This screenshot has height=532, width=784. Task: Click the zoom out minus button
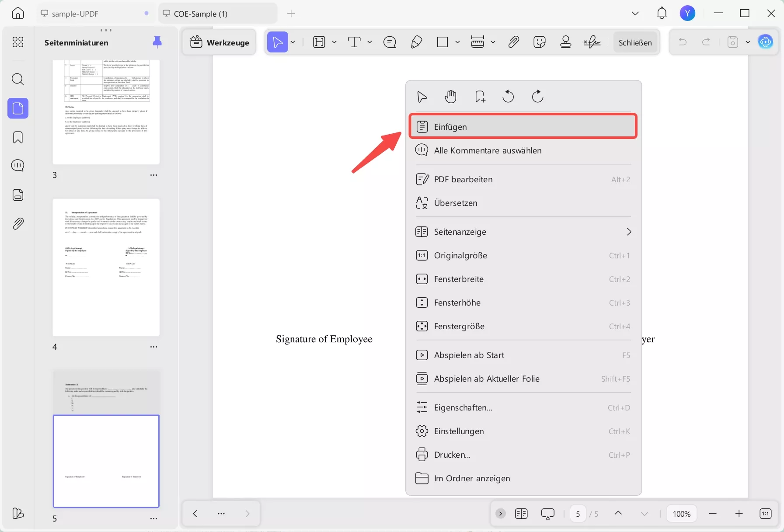[713, 514]
